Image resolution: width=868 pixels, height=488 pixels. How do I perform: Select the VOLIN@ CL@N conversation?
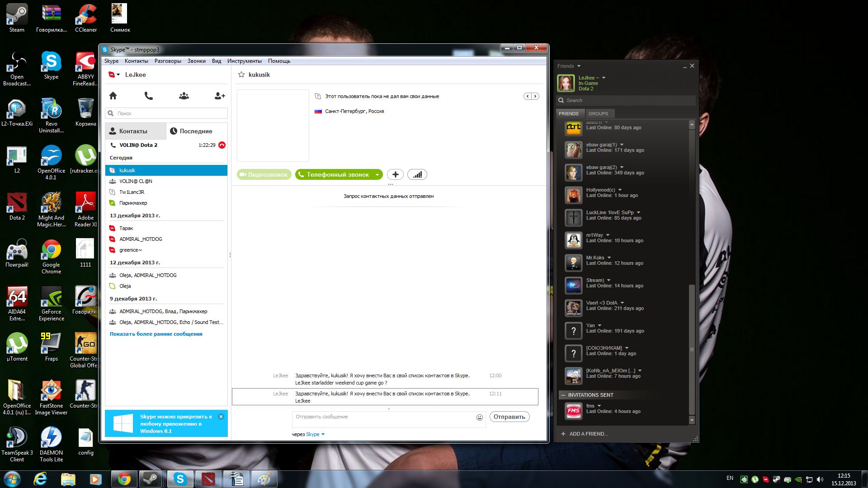[166, 181]
